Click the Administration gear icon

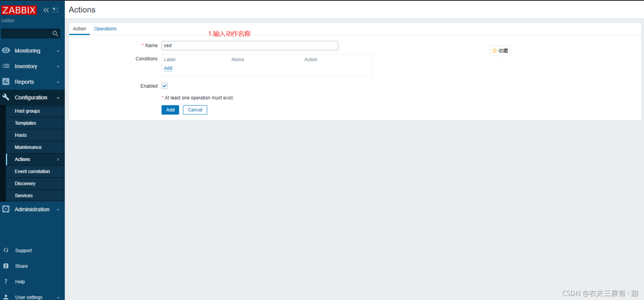(x=6, y=209)
